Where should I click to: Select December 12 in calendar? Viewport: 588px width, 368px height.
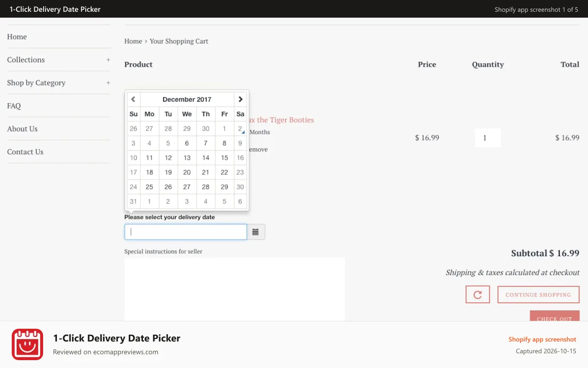(x=168, y=158)
